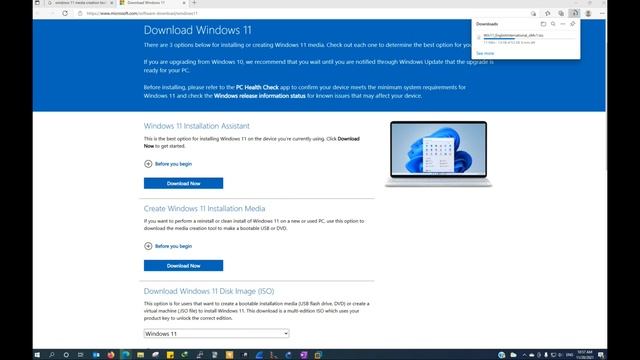This screenshot has height=360, width=640.
Task: Click the Windows 11 Installation Assistant heading
Action: pyautogui.click(x=196, y=126)
